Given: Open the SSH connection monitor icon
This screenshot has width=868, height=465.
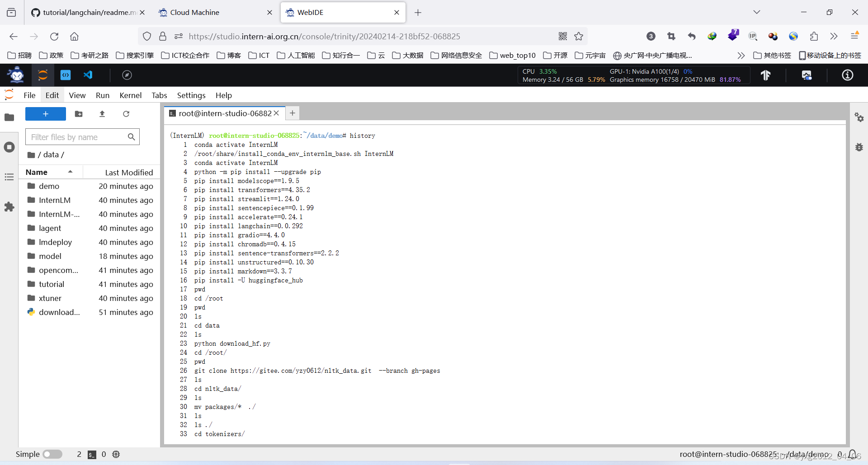Looking at the screenshot, I should pos(807,75).
